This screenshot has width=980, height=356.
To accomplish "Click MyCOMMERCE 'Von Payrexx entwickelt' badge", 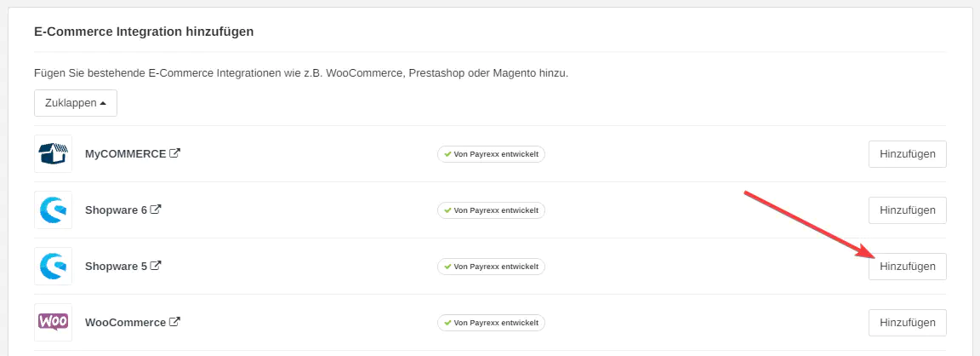I will coord(491,154).
